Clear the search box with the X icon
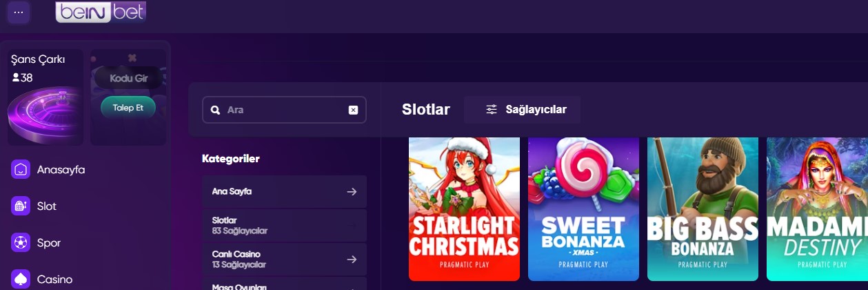 [x=353, y=110]
